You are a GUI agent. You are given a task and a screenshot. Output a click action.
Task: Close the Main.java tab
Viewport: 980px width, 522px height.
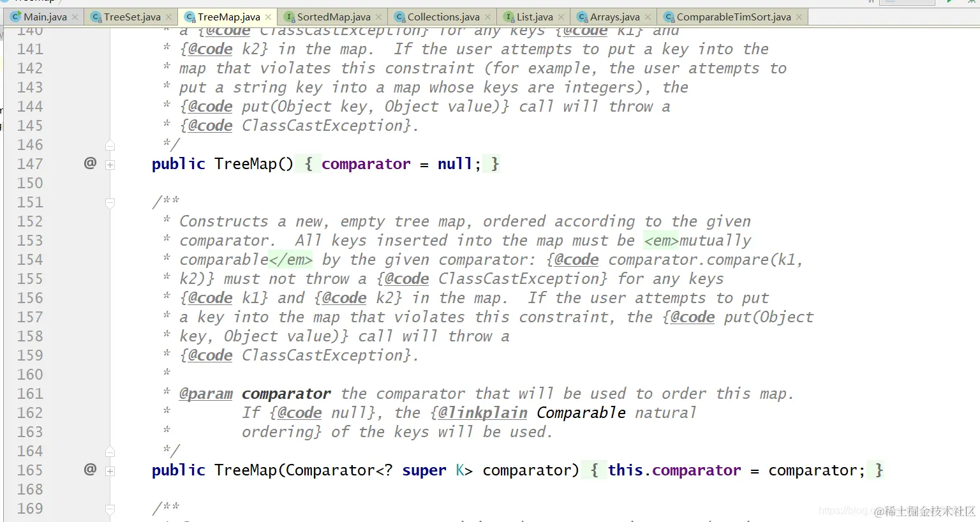75,17
